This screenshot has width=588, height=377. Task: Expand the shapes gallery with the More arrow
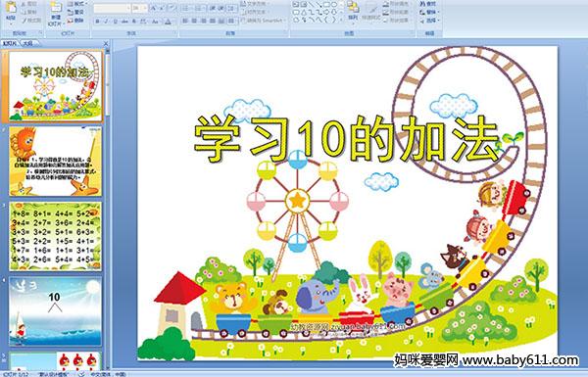pos(341,20)
